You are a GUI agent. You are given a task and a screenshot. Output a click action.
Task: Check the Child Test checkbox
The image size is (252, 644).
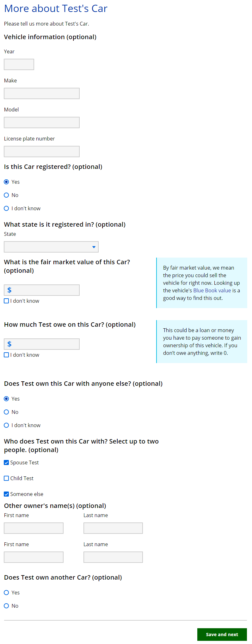point(6,478)
